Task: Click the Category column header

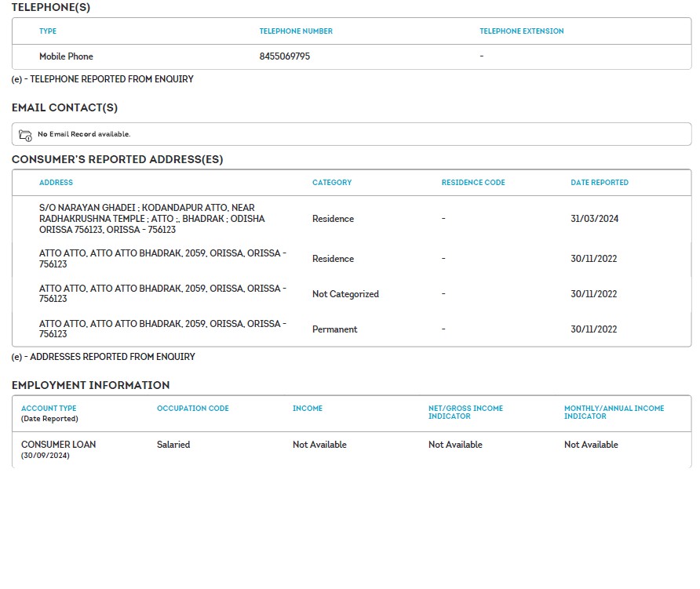Action: point(332,183)
